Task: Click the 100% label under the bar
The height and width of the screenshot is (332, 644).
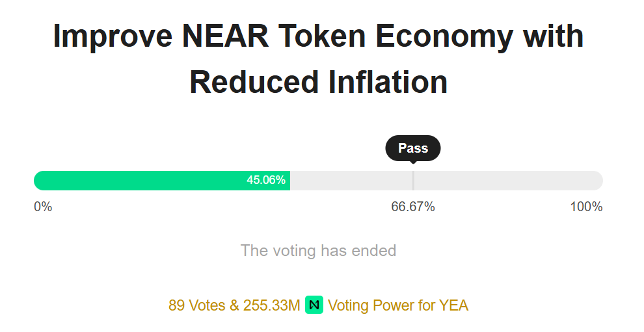Action: click(x=586, y=207)
